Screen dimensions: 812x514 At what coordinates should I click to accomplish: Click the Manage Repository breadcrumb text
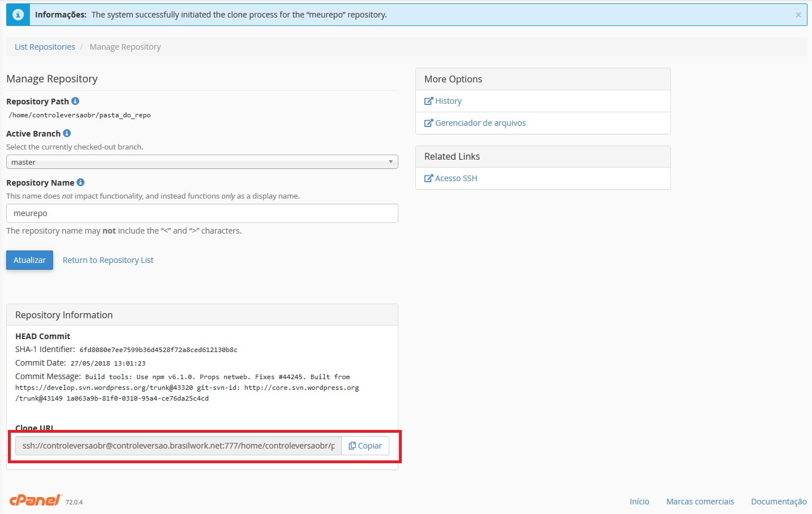(125, 47)
